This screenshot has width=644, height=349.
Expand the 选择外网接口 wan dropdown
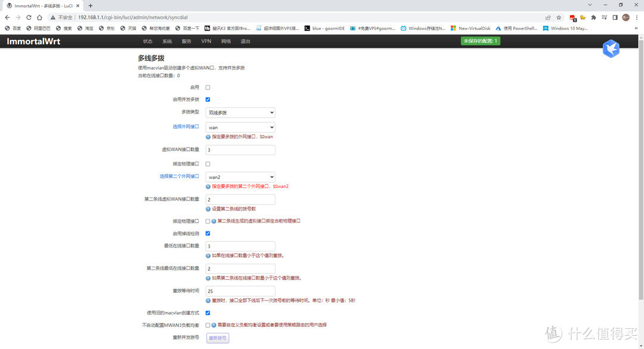[x=240, y=127]
